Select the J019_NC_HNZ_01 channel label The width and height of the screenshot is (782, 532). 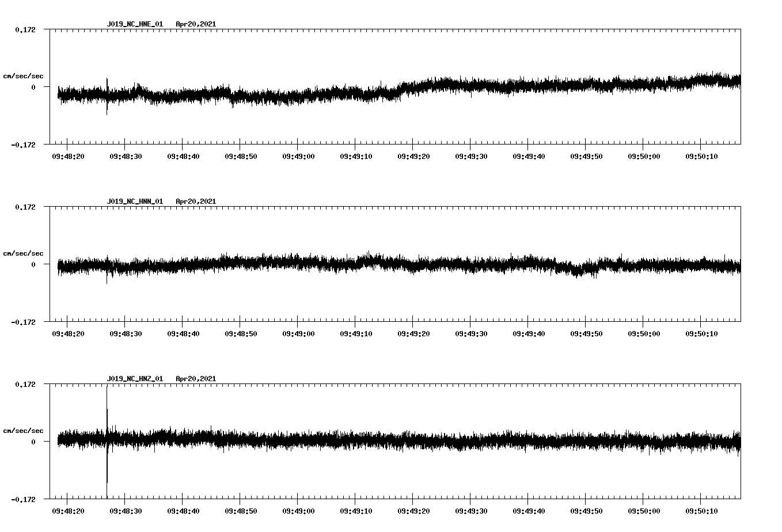coord(135,378)
